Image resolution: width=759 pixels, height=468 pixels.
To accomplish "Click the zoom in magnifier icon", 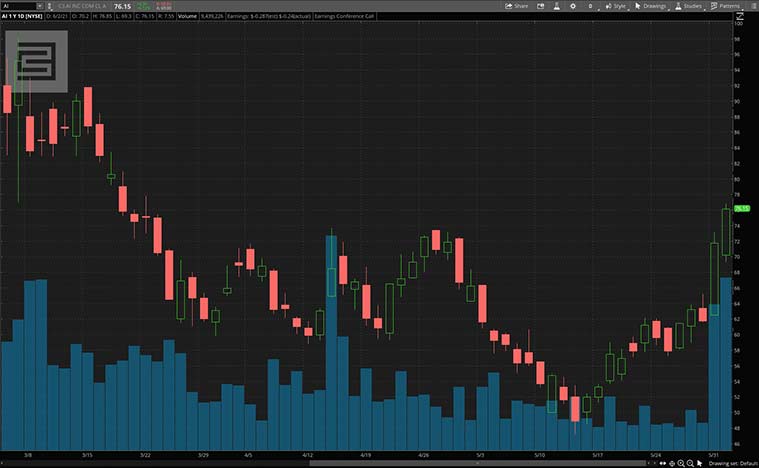I will pos(682,463).
